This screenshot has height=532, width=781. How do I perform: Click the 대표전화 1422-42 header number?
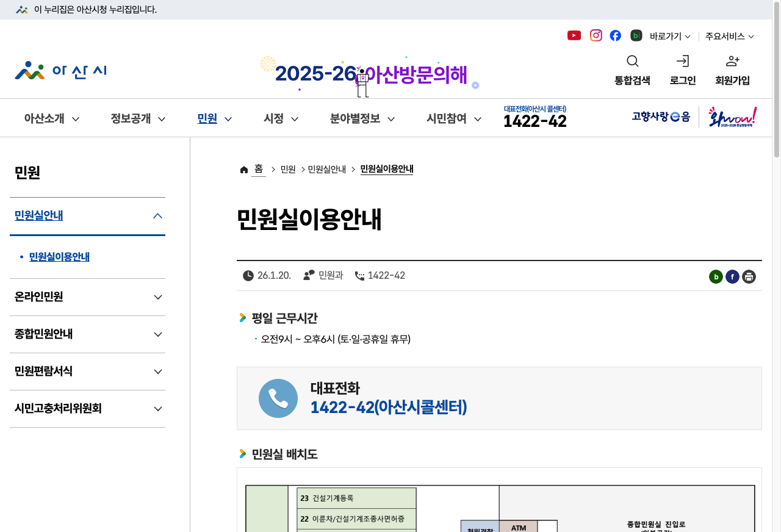tap(535, 117)
